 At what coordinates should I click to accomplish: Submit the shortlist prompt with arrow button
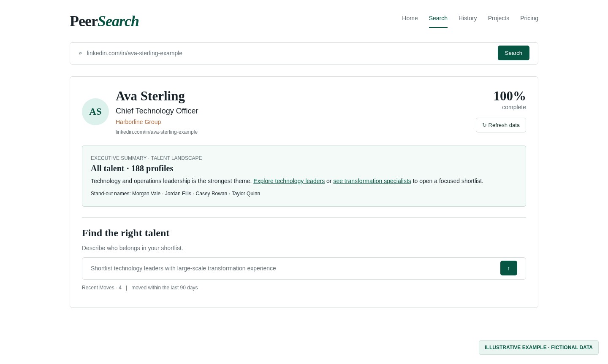tap(509, 268)
